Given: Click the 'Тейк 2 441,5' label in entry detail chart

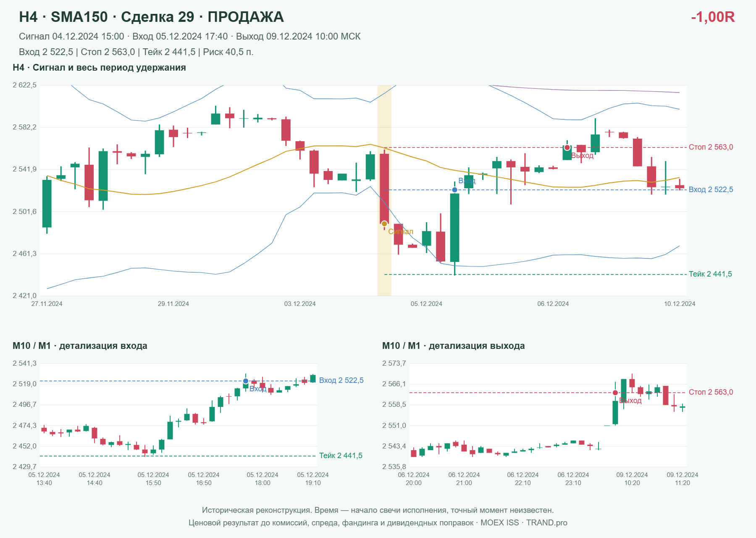Looking at the screenshot, I should click(x=341, y=456).
